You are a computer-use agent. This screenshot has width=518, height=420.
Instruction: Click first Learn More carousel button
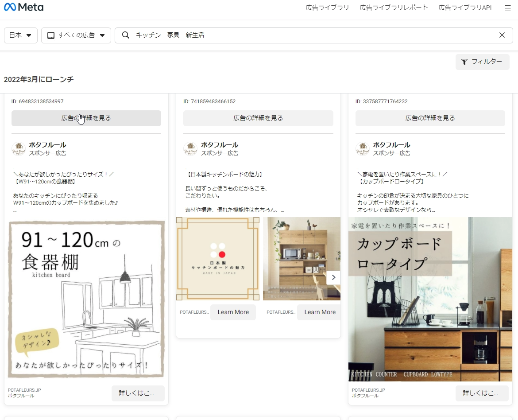coord(233,312)
